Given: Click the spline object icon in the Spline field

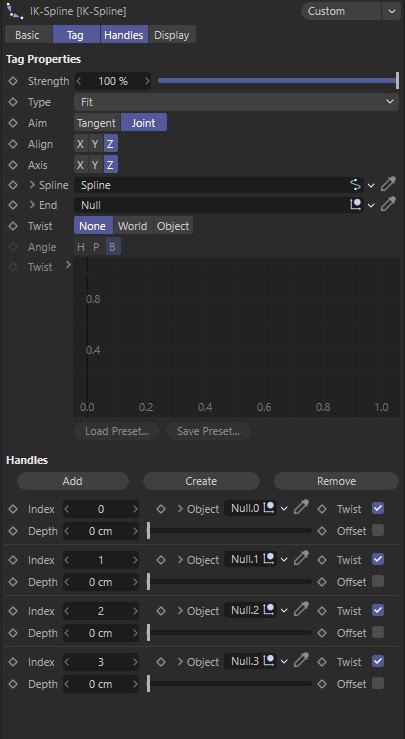Looking at the screenshot, I should click(355, 185).
